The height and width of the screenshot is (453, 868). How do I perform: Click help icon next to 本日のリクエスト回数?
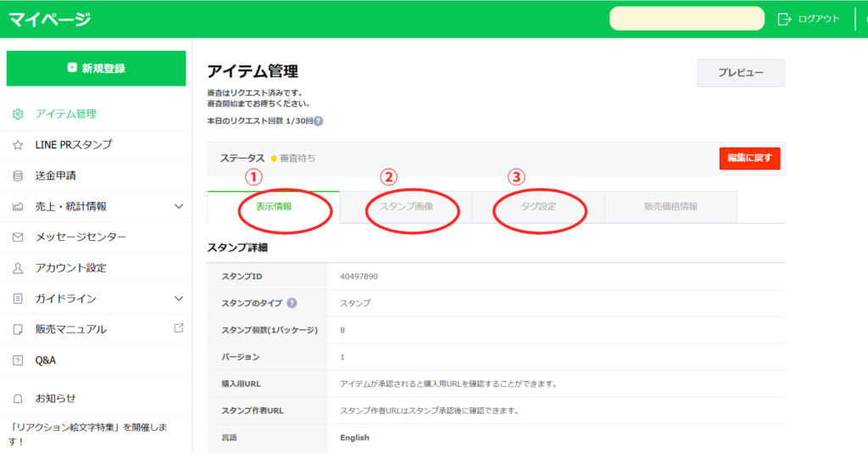pyautogui.click(x=319, y=121)
